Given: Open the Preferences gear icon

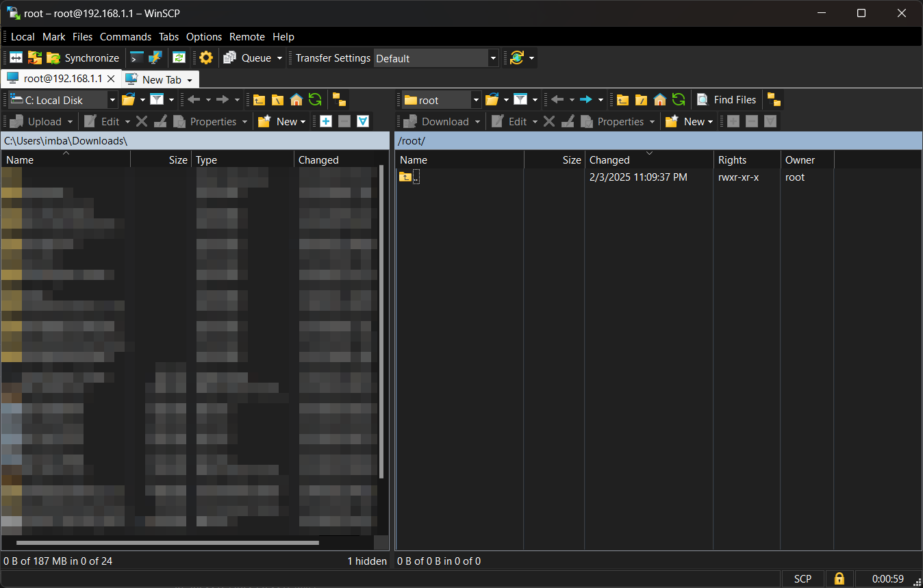Looking at the screenshot, I should click(206, 58).
